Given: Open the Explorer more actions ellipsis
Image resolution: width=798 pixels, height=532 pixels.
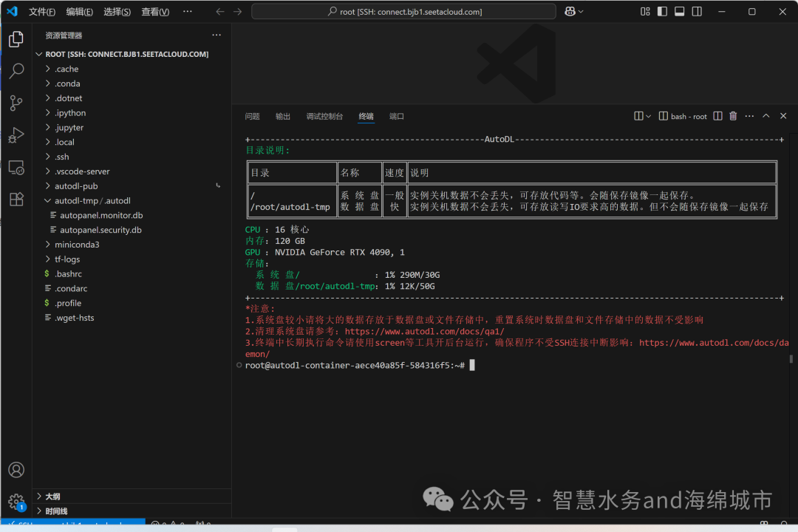Looking at the screenshot, I should 216,35.
